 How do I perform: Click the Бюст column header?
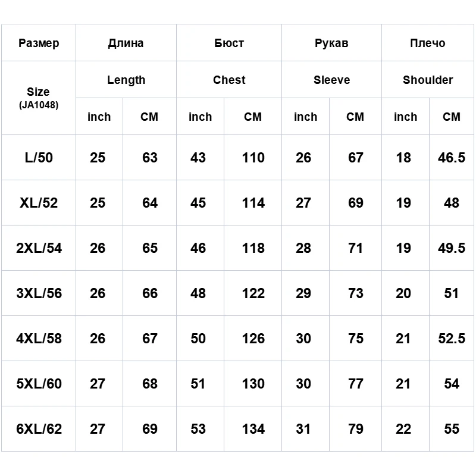pyautogui.click(x=229, y=43)
